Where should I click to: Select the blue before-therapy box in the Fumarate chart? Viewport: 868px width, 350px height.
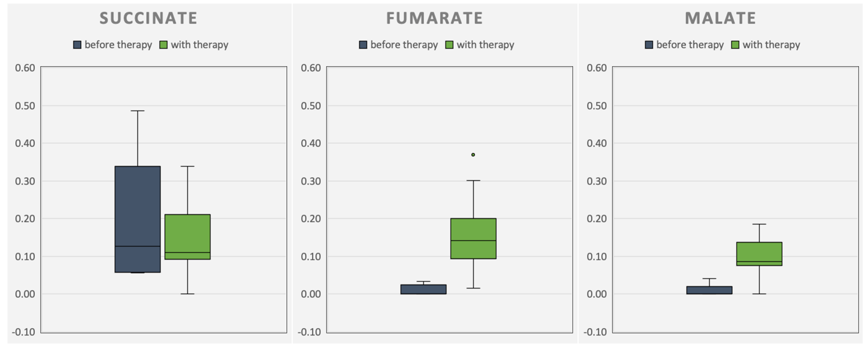click(423, 289)
